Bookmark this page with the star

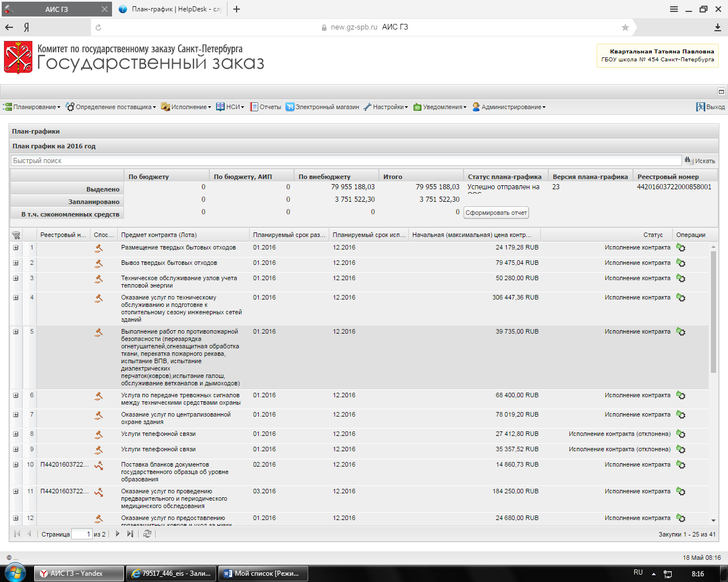(625, 27)
